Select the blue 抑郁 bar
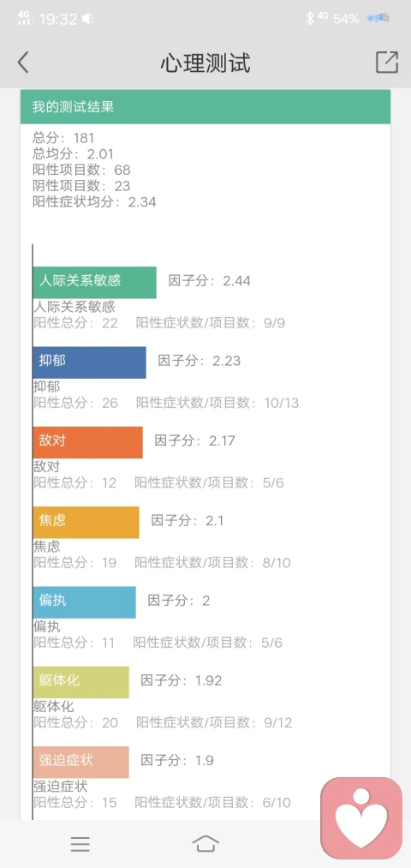Screen dimensions: 411x868 click(x=90, y=362)
